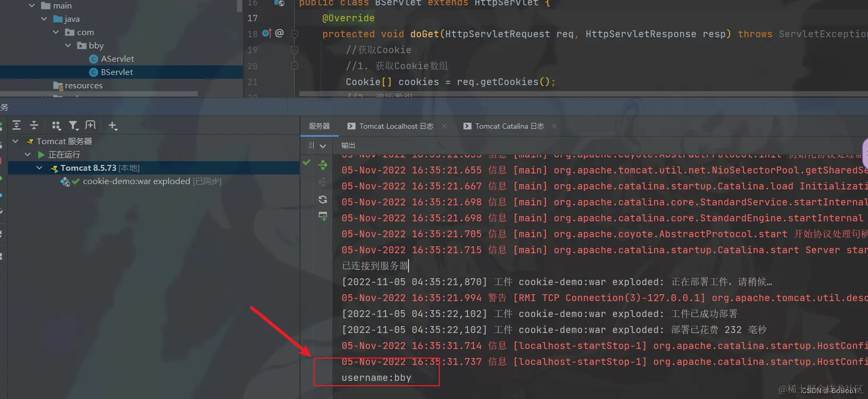This screenshot has height=399, width=868.
Task: Click the editor horizontal scrollbar
Action: [582, 94]
